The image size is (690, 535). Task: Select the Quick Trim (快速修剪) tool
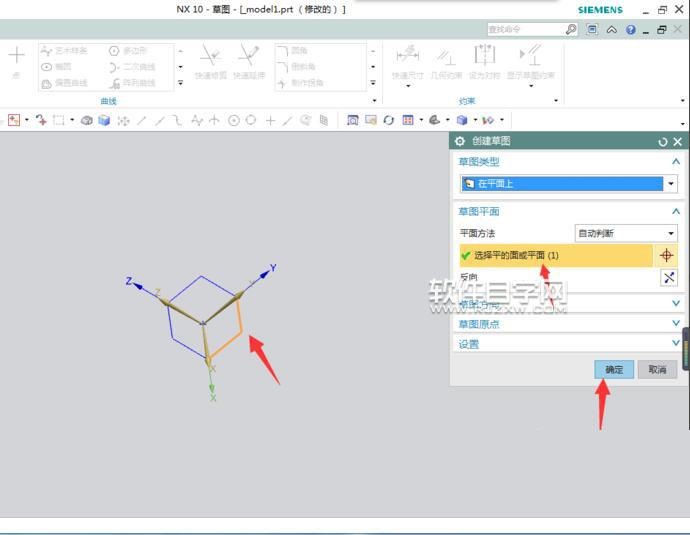click(211, 60)
